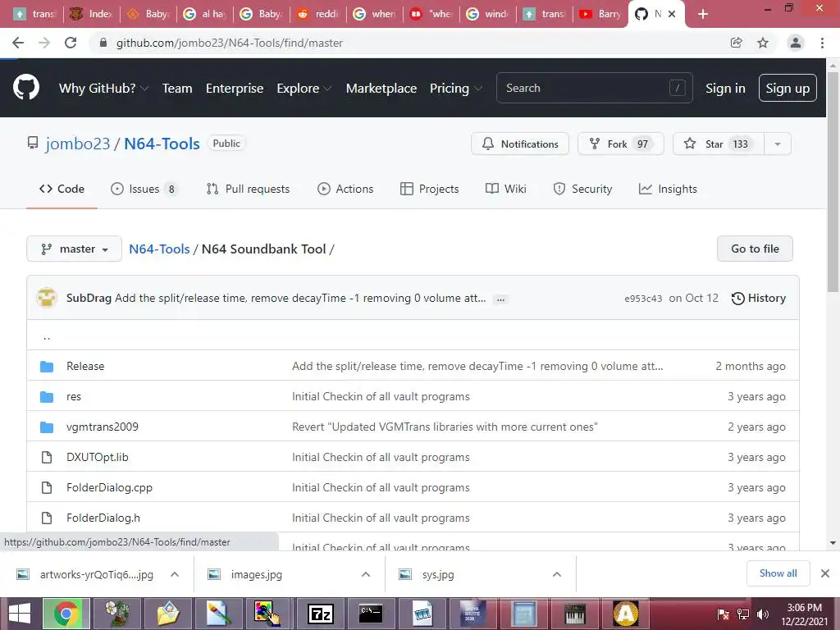Viewport: 840px width, 630px height.
Task: Click the Notifications button
Action: click(519, 144)
